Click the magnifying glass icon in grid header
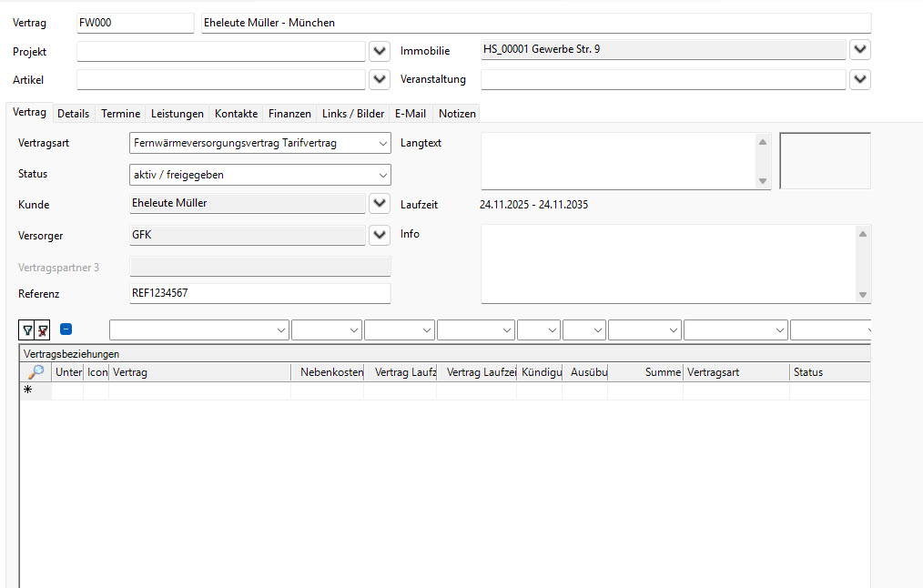This screenshot has width=923, height=588. click(x=35, y=372)
